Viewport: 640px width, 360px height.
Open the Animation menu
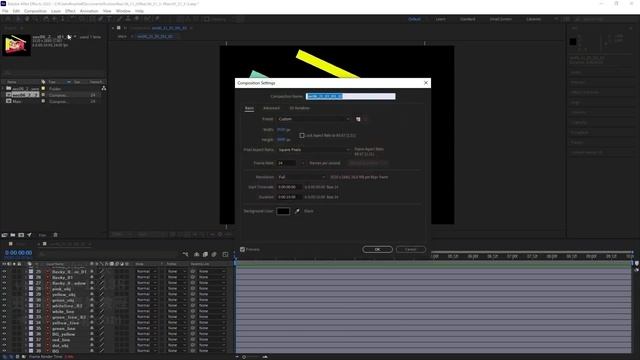point(89,11)
